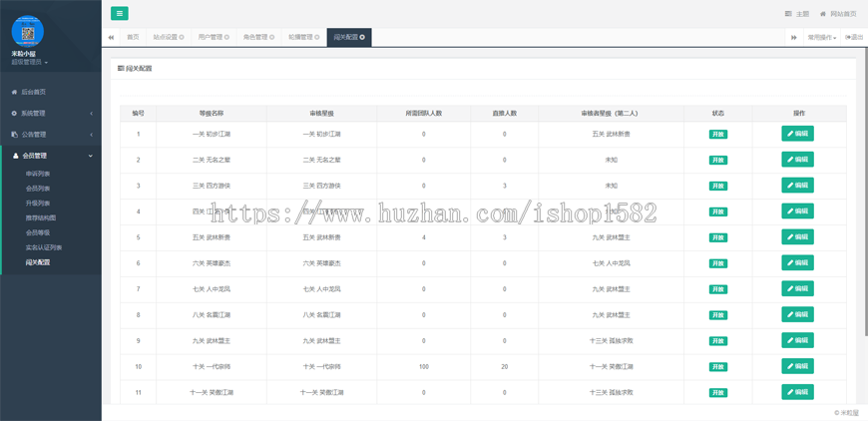This screenshot has width=868, height=421.
Task: Click the round QR-code avatar in the sidebar
Action: (x=28, y=32)
